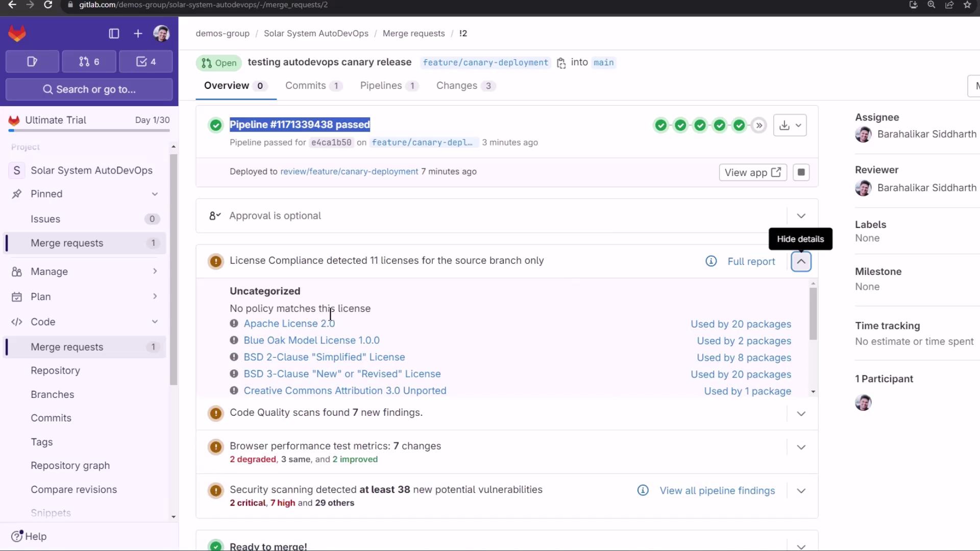The height and width of the screenshot is (551, 980).
Task: Toggle the sidebar collapse icon
Action: coord(114,34)
